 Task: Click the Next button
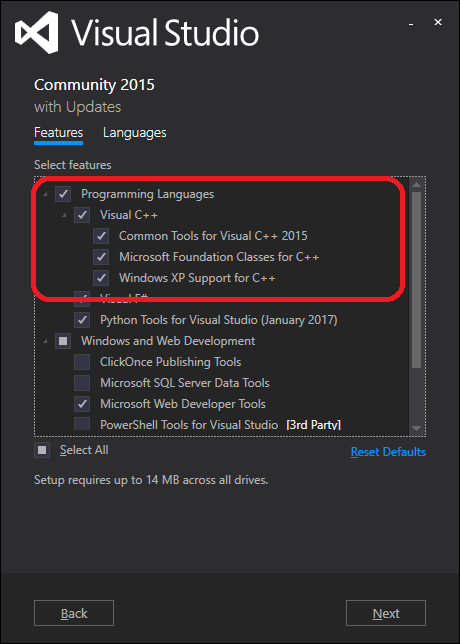pos(386,613)
